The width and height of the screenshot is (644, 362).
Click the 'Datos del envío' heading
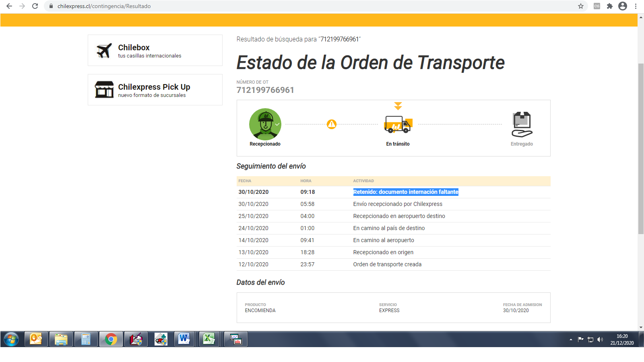260,282
